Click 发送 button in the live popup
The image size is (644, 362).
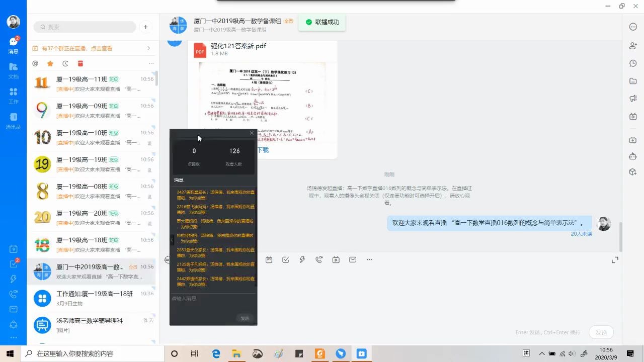[x=245, y=318]
